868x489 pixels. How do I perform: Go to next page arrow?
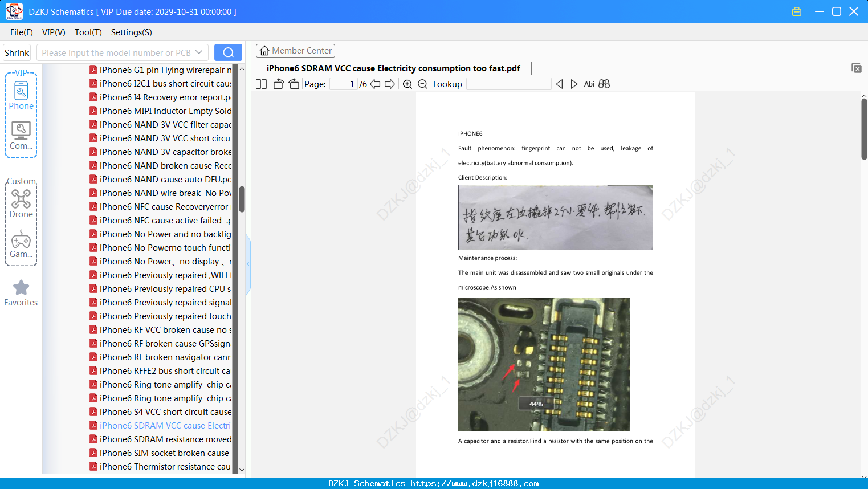[390, 84]
